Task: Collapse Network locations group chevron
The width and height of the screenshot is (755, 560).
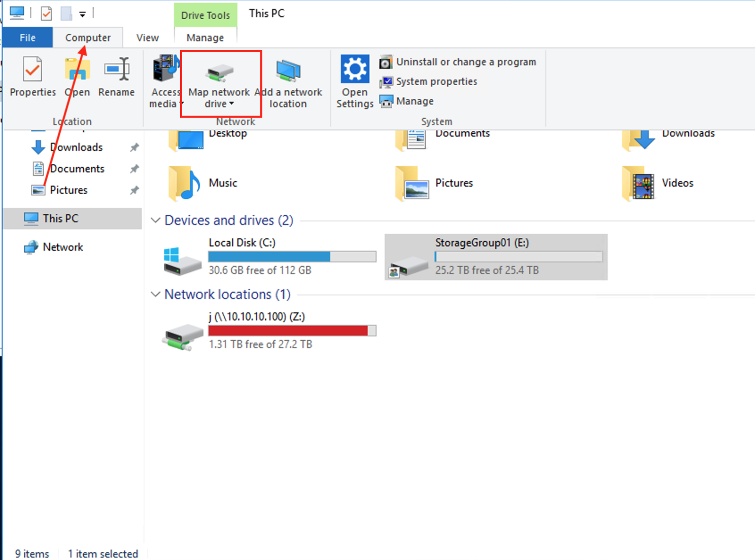Action: tap(156, 295)
